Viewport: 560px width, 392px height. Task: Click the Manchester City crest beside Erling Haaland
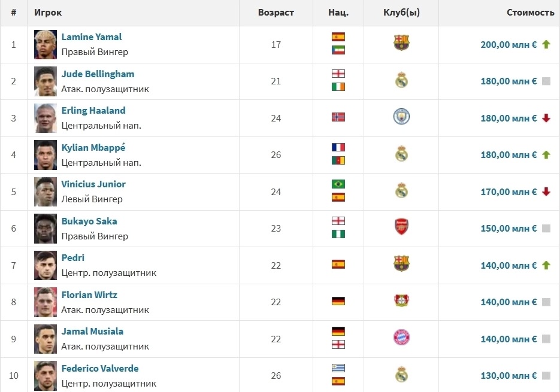[x=401, y=117]
